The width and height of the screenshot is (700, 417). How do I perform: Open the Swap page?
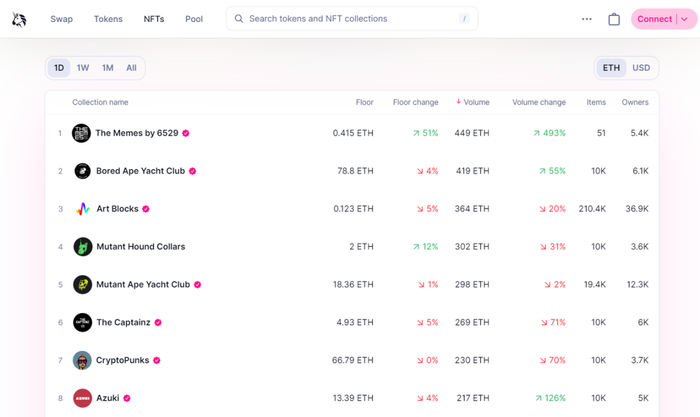pos(61,19)
